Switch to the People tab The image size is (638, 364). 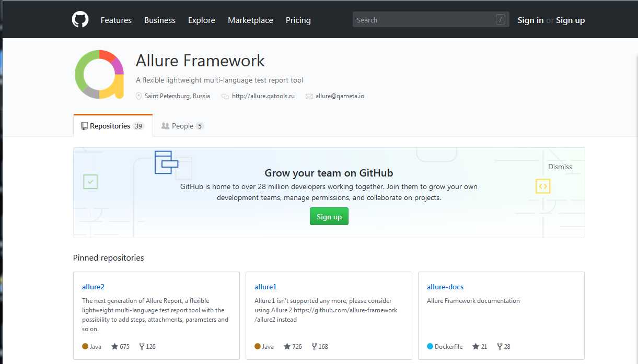click(x=182, y=126)
